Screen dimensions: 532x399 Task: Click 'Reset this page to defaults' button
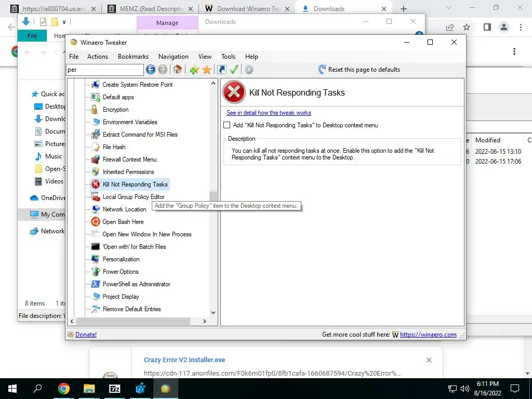pos(359,70)
